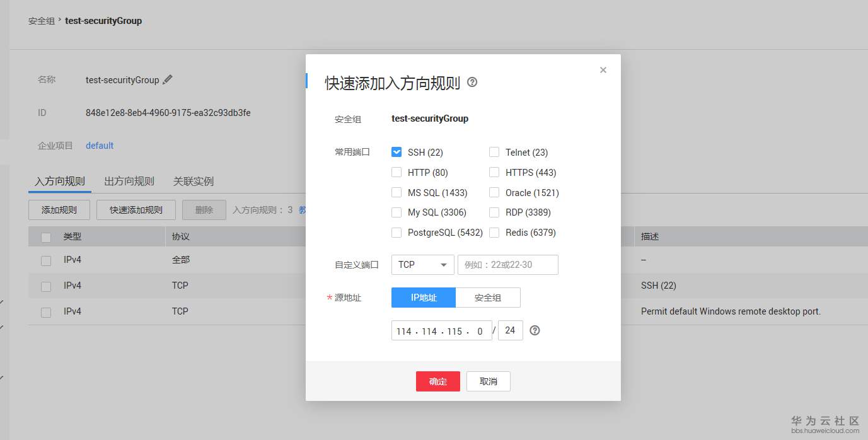Tick the HTTP (80) checkbox

(x=396, y=172)
